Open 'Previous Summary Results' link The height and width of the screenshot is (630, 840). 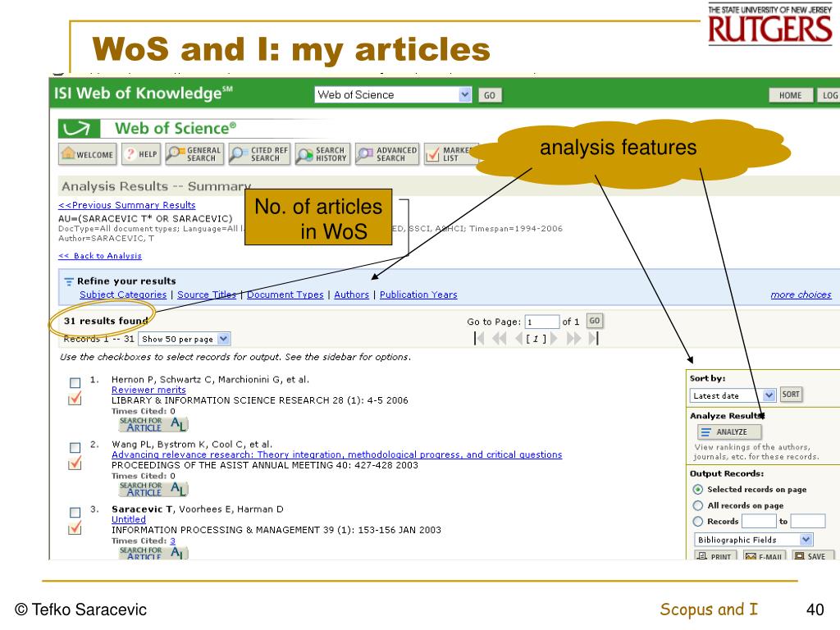[x=127, y=205]
